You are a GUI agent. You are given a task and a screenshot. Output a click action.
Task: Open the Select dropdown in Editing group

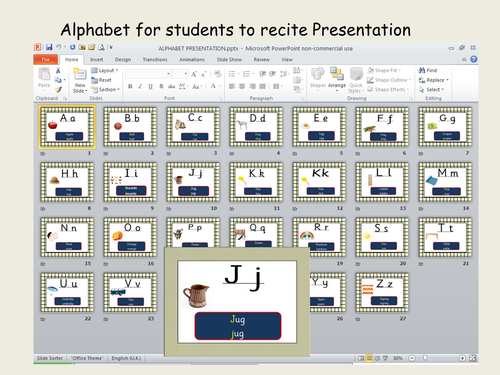click(431, 89)
